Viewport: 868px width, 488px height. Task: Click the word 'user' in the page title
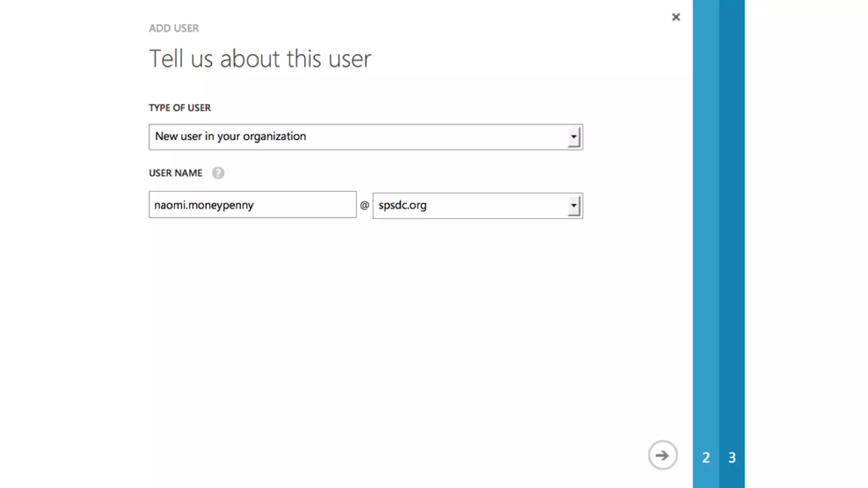[x=350, y=59]
